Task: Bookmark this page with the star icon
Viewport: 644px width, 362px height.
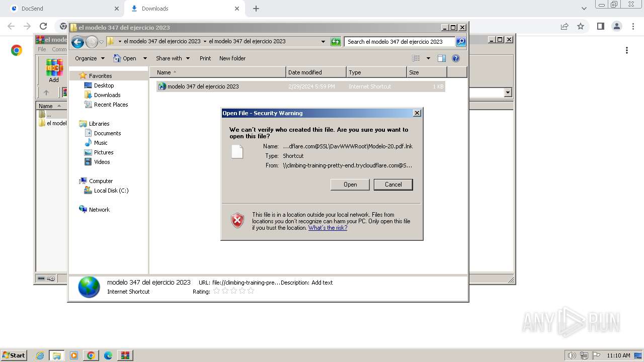Action: [581, 26]
